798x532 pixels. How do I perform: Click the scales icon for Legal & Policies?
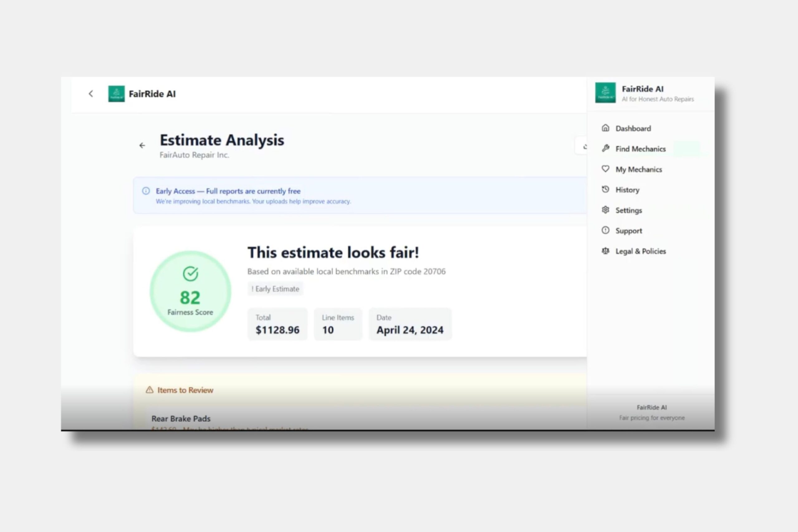pos(605,251)
